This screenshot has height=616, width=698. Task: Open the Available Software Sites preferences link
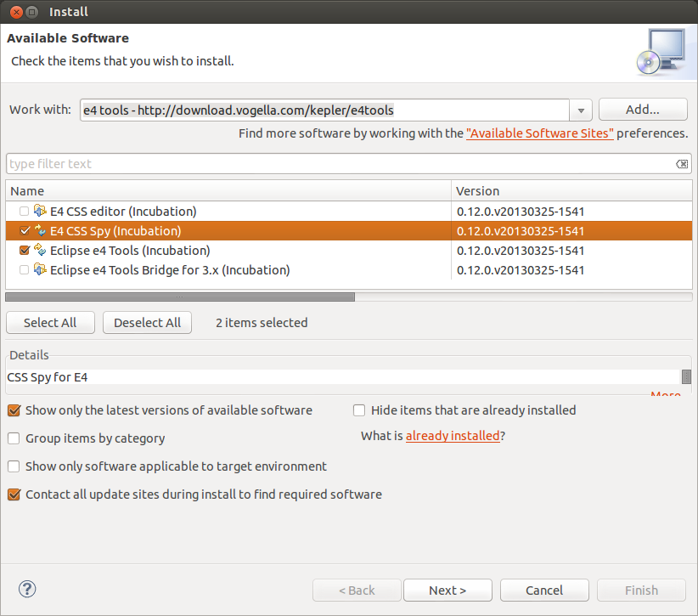pos(540,133)
